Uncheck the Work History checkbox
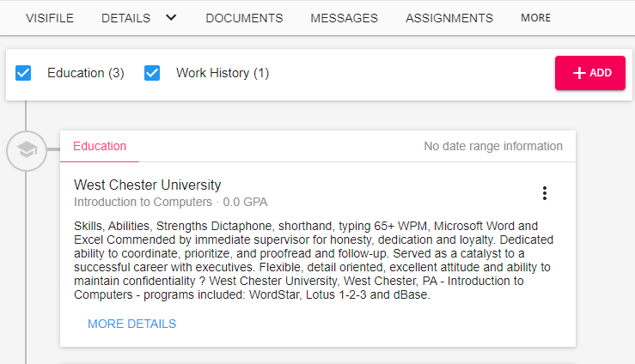Image resolution: width=635 pixels, height=364 pixels. pos(153,73)
